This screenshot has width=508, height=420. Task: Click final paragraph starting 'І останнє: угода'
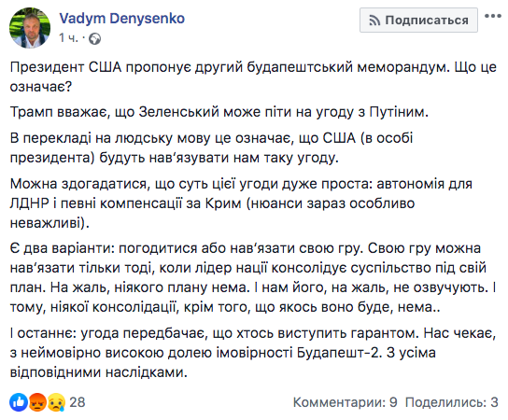coord(253,353)
